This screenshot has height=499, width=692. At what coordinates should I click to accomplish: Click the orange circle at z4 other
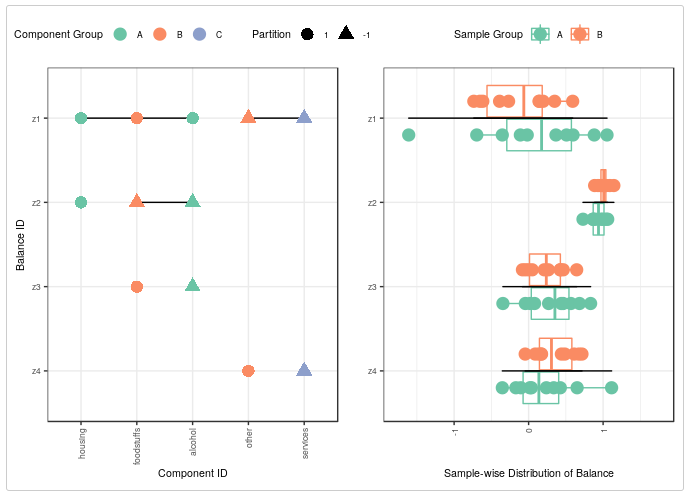tap(248, 371)
